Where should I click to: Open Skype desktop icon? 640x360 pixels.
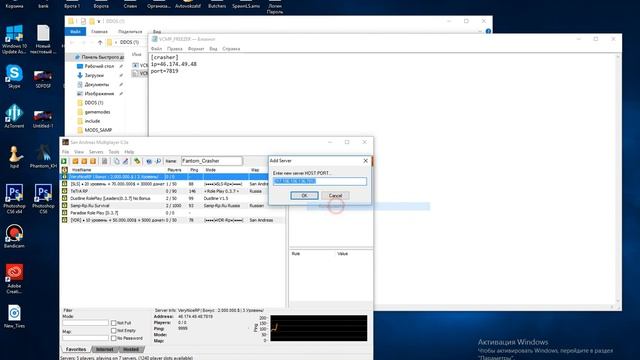coord(14,76)
